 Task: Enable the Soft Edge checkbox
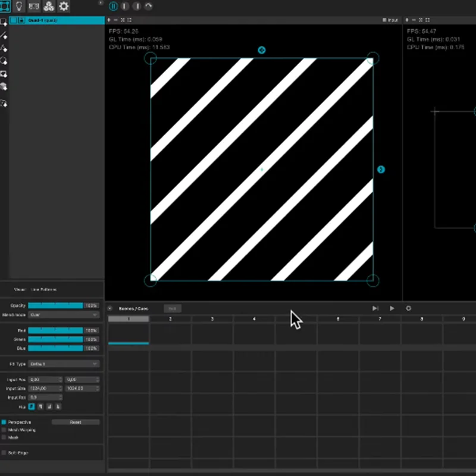(x=4, y=453)
